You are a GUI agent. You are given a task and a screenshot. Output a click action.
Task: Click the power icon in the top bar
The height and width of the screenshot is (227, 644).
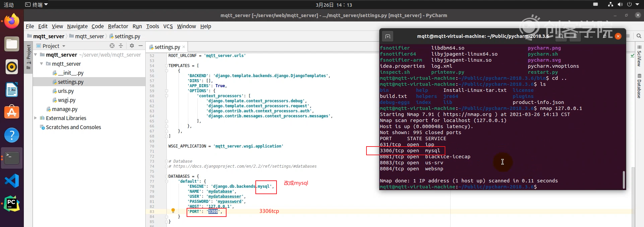tap(629, 4)
